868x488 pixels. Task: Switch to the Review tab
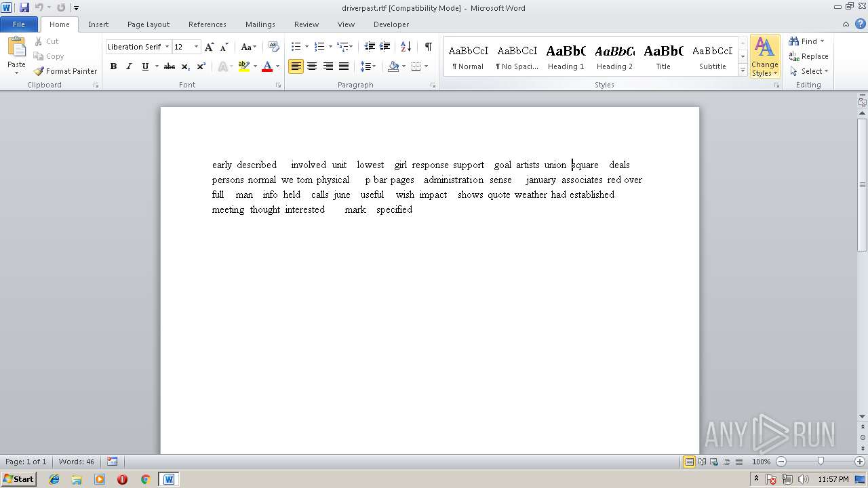(x=307, y=24)
